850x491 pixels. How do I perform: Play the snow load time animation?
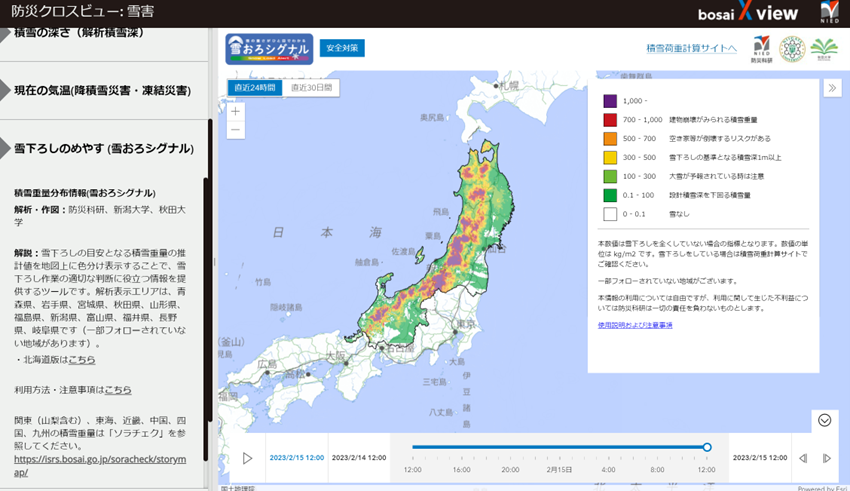coord(247,458)
